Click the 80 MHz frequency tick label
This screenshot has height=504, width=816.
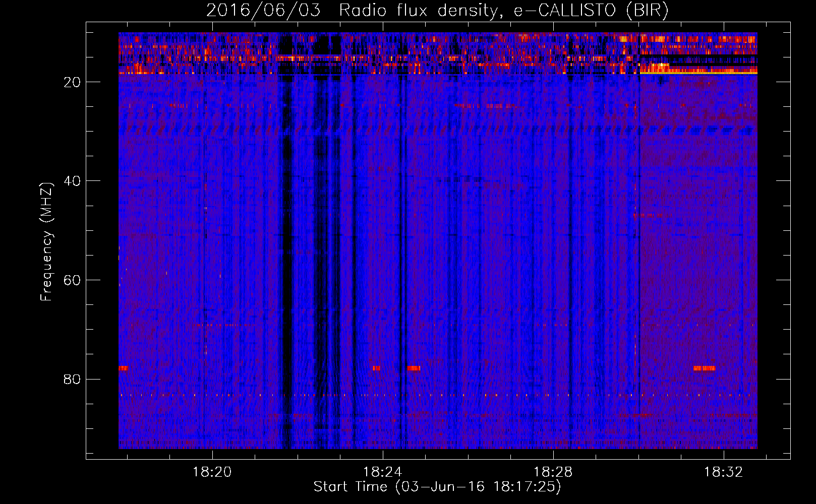tap(72, 379)
